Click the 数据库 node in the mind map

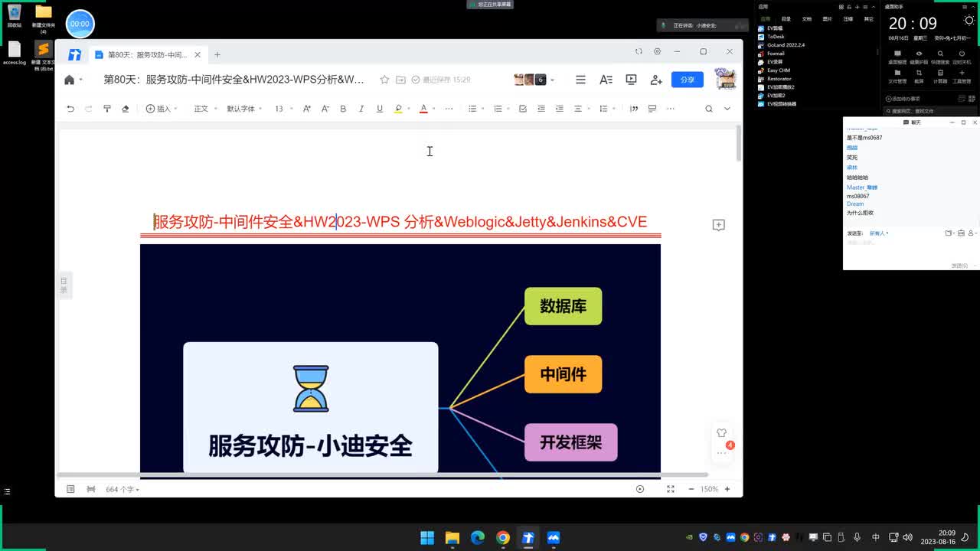[x=563, y=306]
